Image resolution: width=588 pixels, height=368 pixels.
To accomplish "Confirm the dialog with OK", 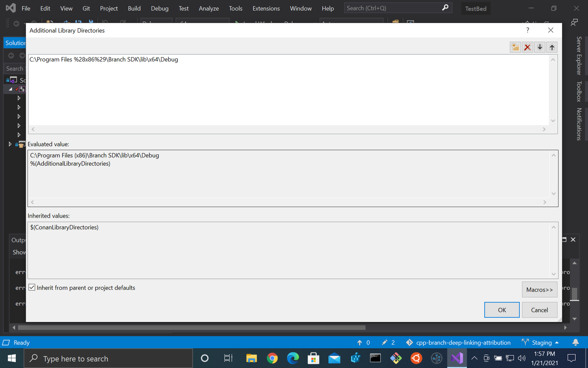I will point(502,310).
